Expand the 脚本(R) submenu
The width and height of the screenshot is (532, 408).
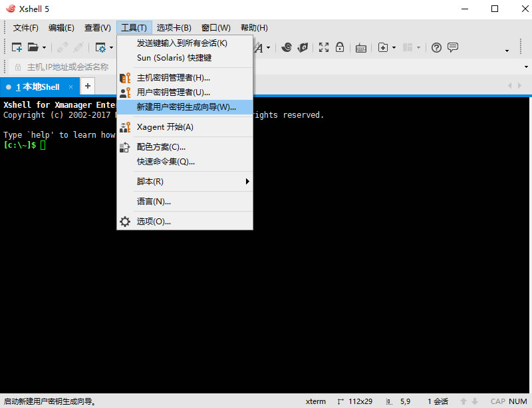point(185,182)
